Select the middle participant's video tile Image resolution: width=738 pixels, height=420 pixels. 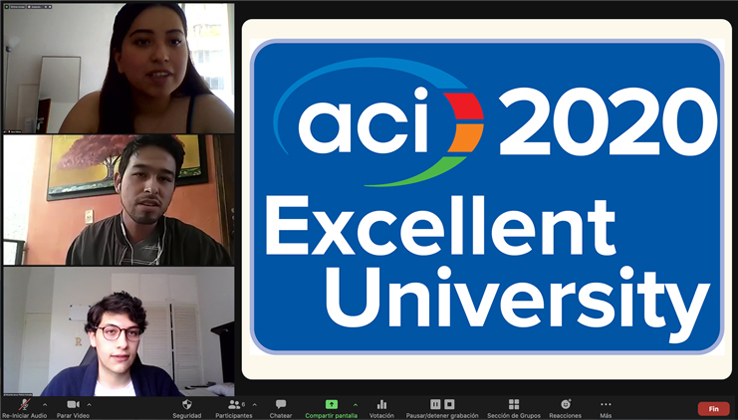[x=119, y=201]
